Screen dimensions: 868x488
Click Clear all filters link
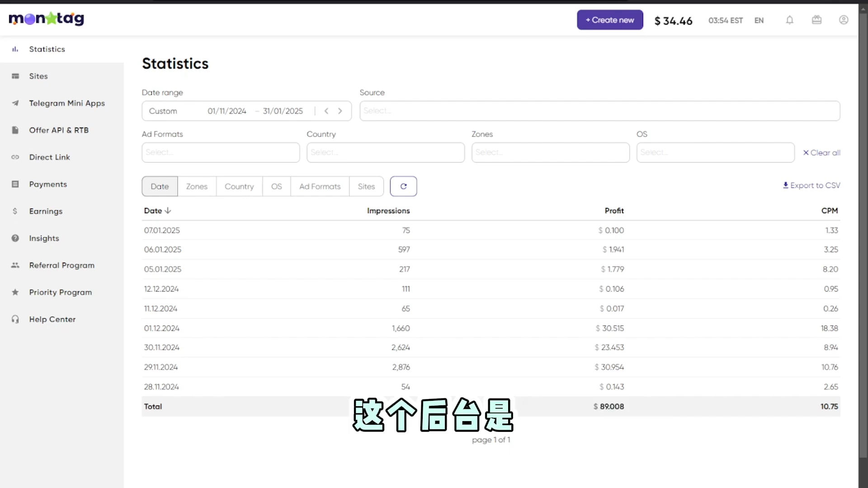pos(821,153)
